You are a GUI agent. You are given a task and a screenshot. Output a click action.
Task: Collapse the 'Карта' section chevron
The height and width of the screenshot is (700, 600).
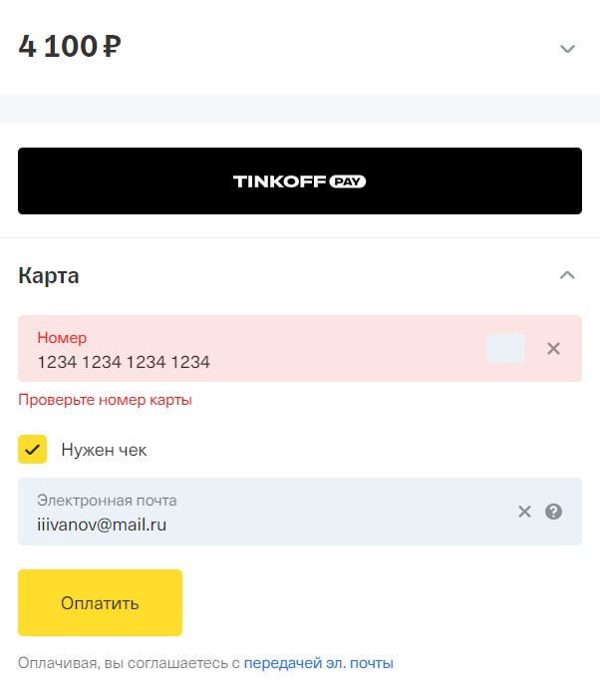(567, 275)
